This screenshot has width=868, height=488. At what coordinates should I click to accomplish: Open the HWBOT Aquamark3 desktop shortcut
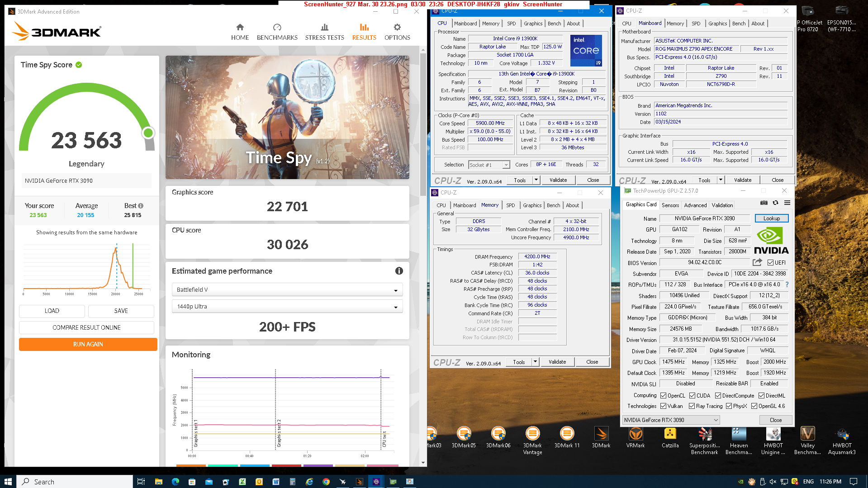pos(842,441)
